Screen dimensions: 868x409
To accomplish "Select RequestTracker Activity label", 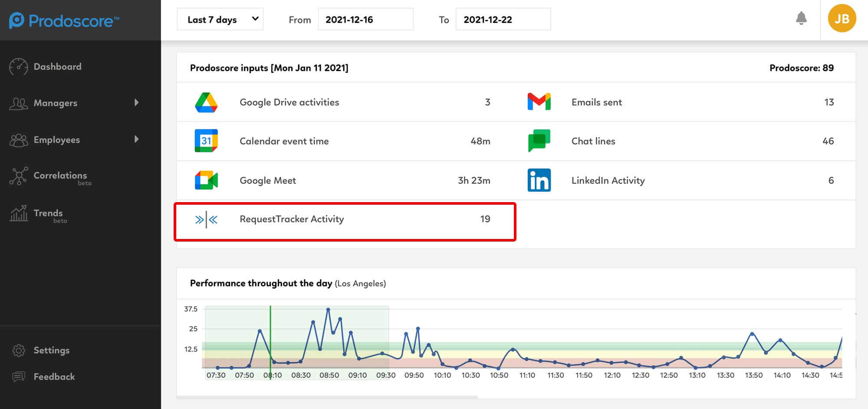I will pyautogui.click(x=292, y=219).
